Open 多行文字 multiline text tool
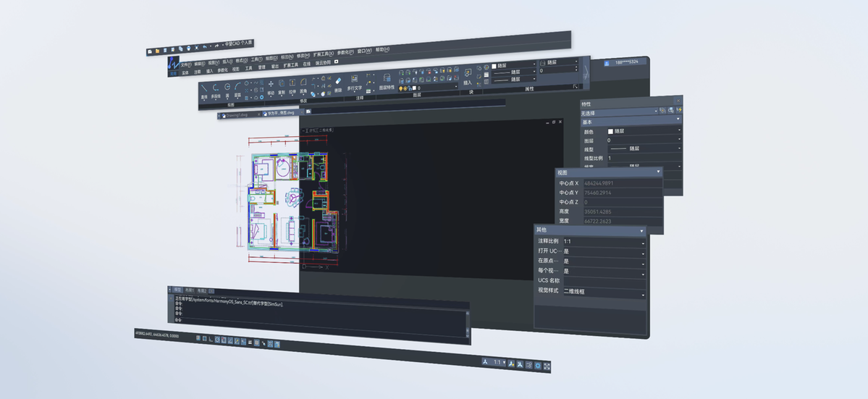The image size is (868, 399). click(354, 83)
